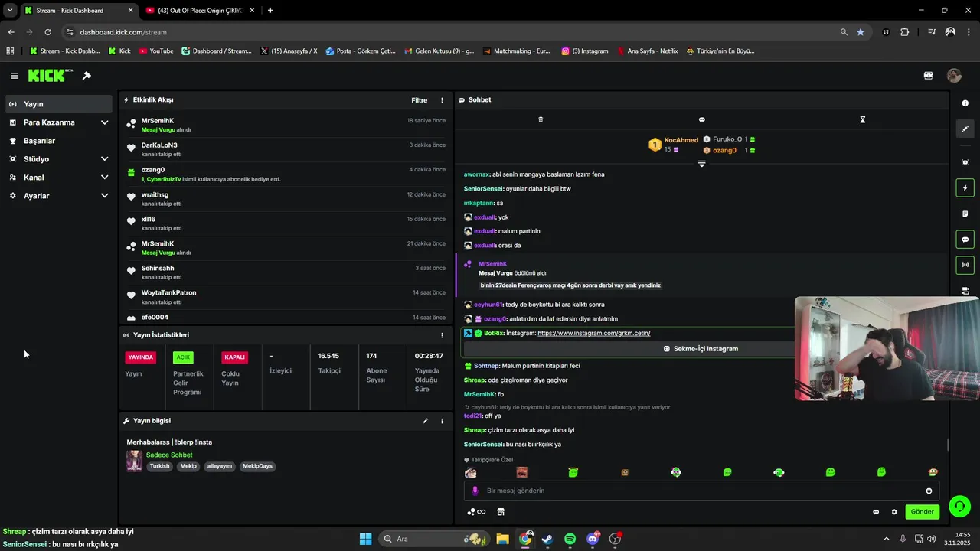The height and width of the screenshot is (551, 980).
Task: Switch to the Out Of Place YouTube tab
Action: [199, 11]
